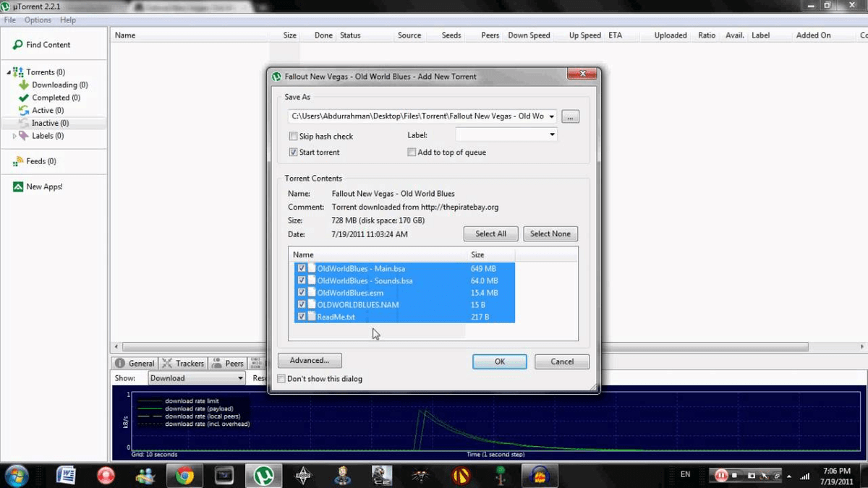Uncheck the Start torrent checkbox
Viewport: 868px width, 488px height.
click(293, 153)
